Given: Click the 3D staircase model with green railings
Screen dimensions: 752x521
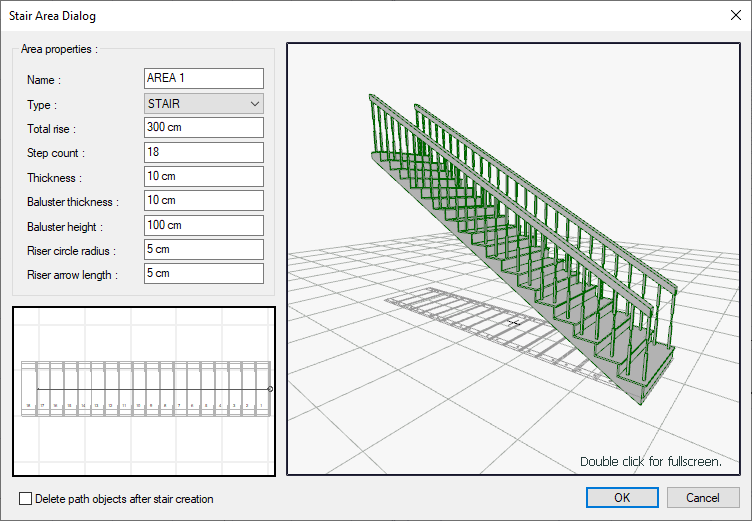Looking at the screenshot, I should 520,240.
